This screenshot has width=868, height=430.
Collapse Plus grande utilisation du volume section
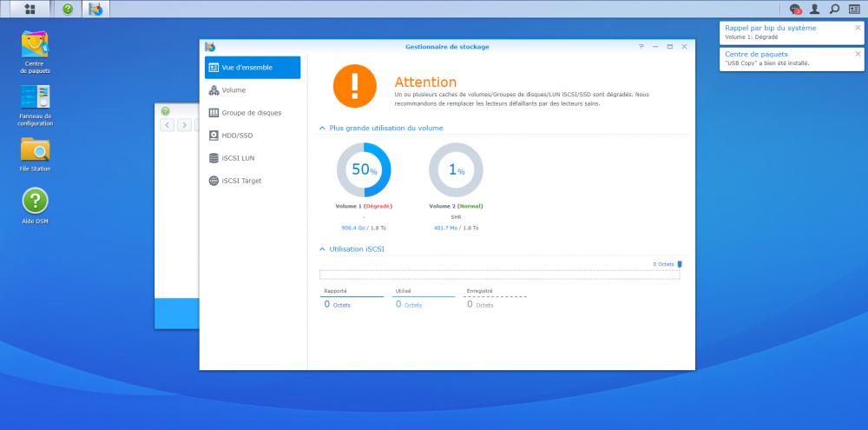(x=323, y=128)
